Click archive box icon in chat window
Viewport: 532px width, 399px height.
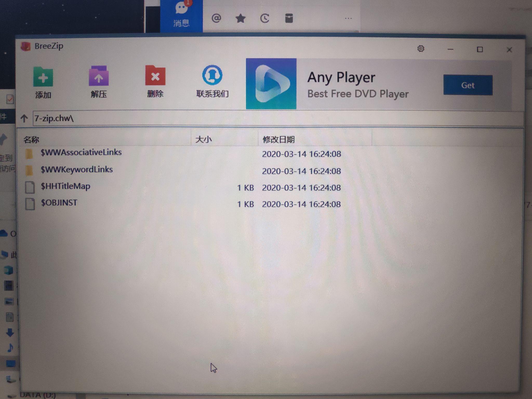[x=289, y=18]
